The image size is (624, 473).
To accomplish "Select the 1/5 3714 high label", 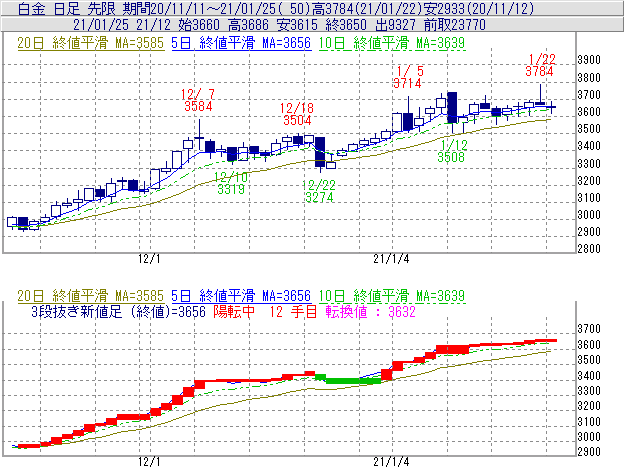I will click(408, 77).
